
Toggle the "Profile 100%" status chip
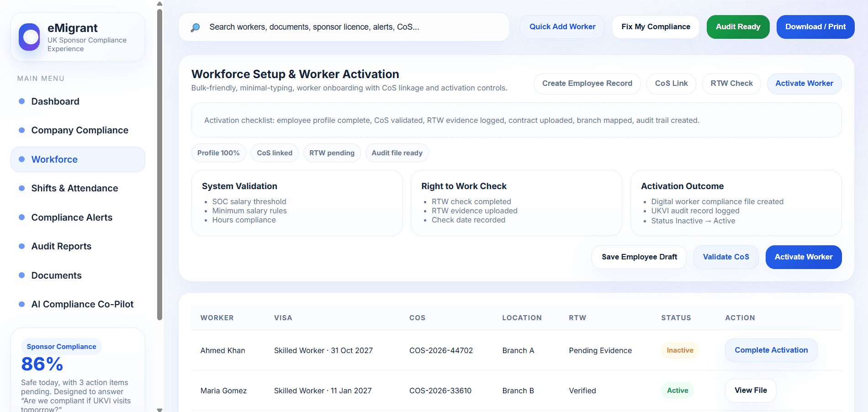tap(218, 153)
